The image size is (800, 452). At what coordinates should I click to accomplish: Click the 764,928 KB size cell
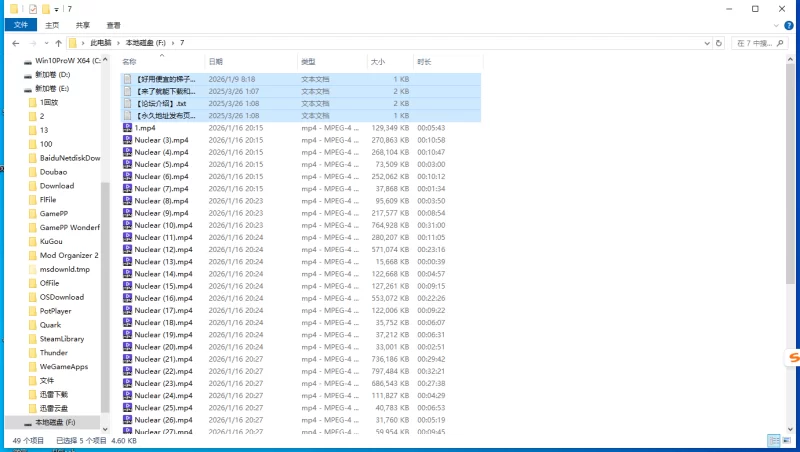390,225
